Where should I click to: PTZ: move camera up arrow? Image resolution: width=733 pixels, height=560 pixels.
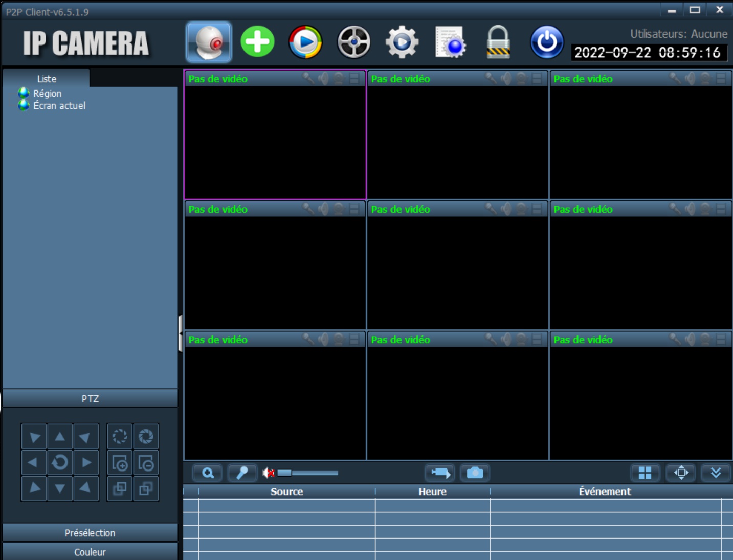60,437
